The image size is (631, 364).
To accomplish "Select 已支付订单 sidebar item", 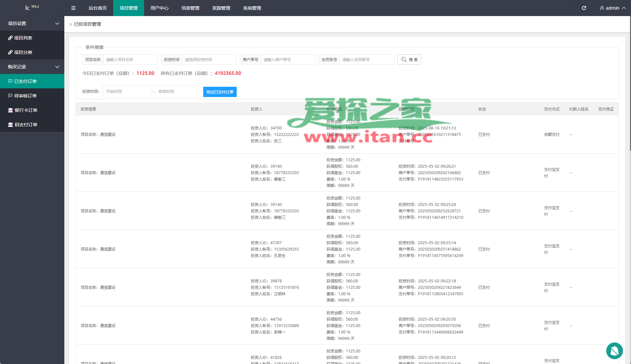I will pyautogui.click(x=32, y=81).
